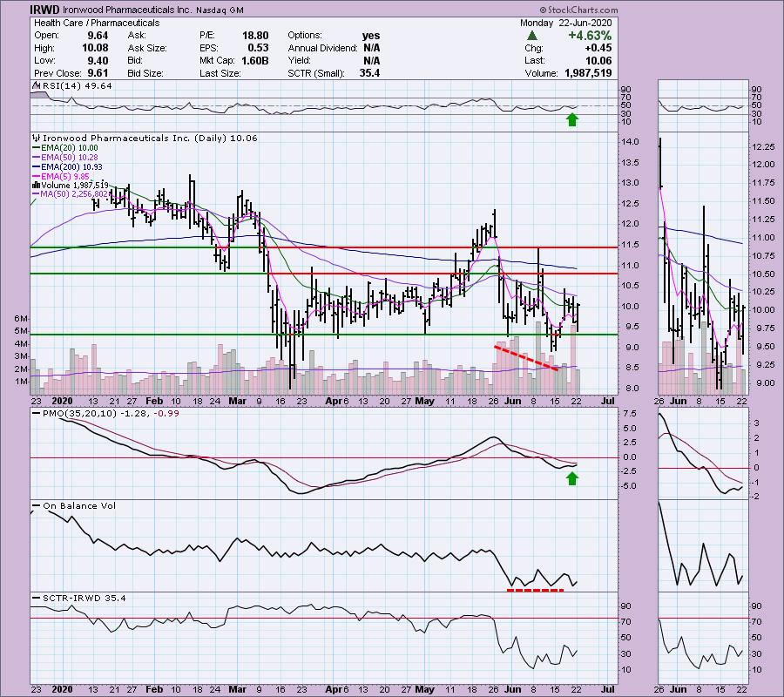Click the Last Size label

tap(220, 73)
